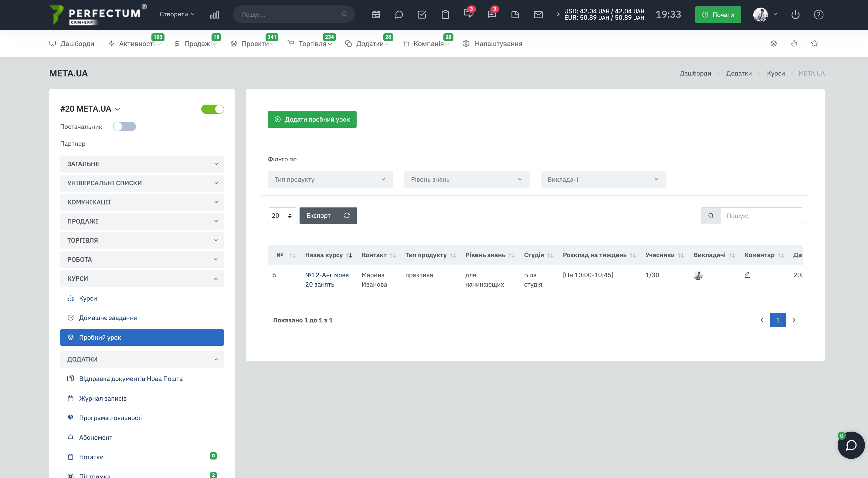Expand the УНІВЕРСАЛЬНІ СПИСКИ section

tap(142, 183)
